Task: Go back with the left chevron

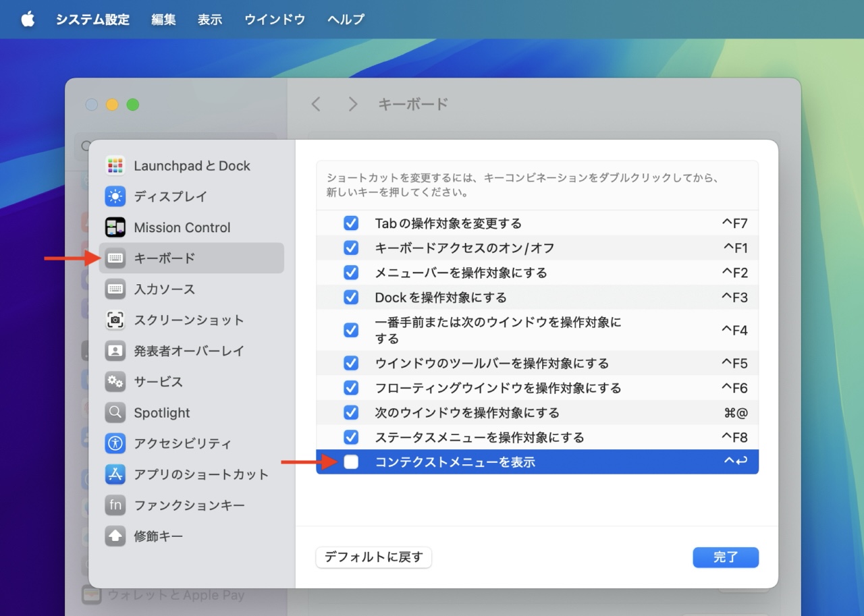Action: point(316,104)
